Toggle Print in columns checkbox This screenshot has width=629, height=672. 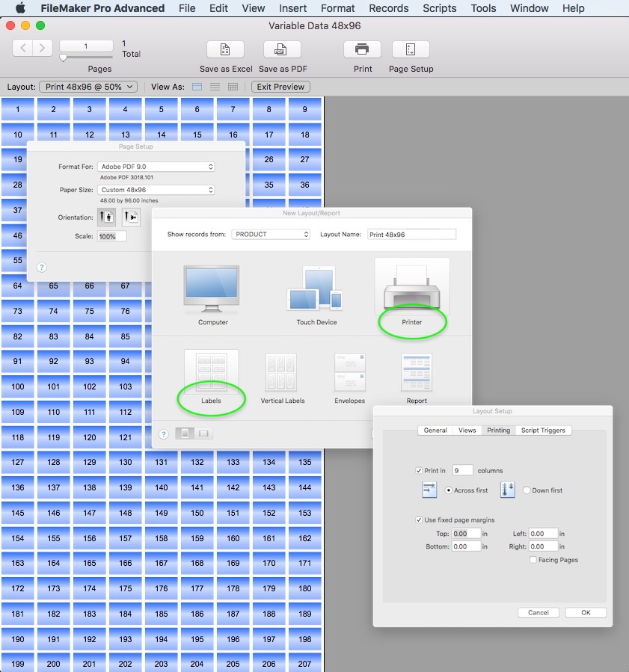(x=419, y=471)
